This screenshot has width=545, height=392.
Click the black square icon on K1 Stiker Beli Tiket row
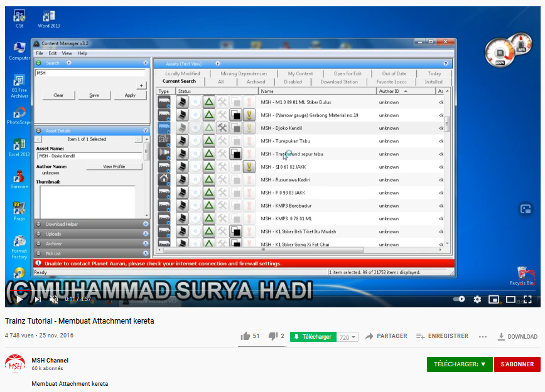coord(235,231)
